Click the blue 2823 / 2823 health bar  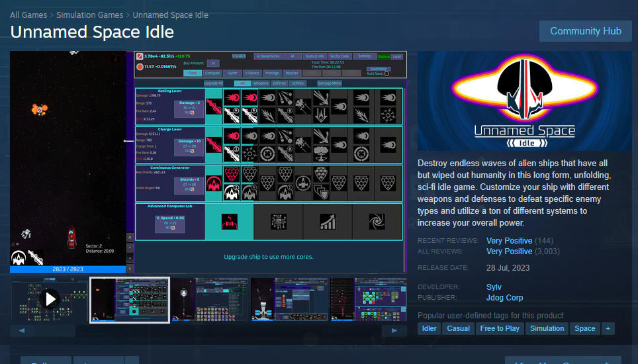(68, 269)
